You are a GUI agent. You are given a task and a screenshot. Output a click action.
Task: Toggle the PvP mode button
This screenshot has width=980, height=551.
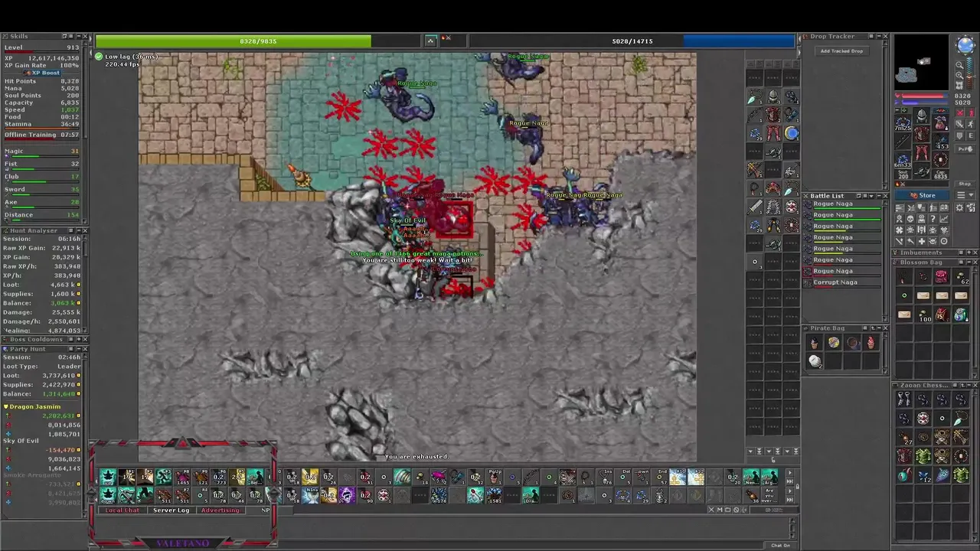click(x=965, y=148)
